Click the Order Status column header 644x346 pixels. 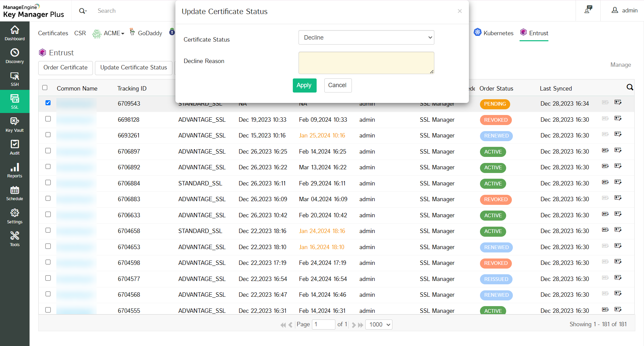(496, 89)
